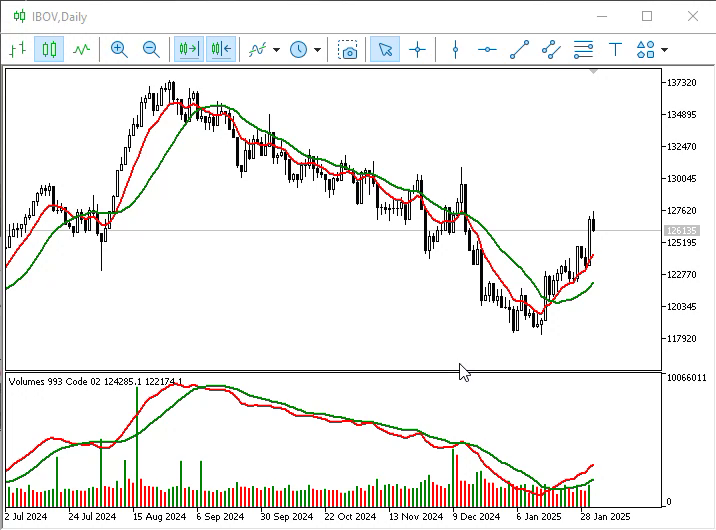Zoom in the chart

pyautogui.click(x=119, y=49)
